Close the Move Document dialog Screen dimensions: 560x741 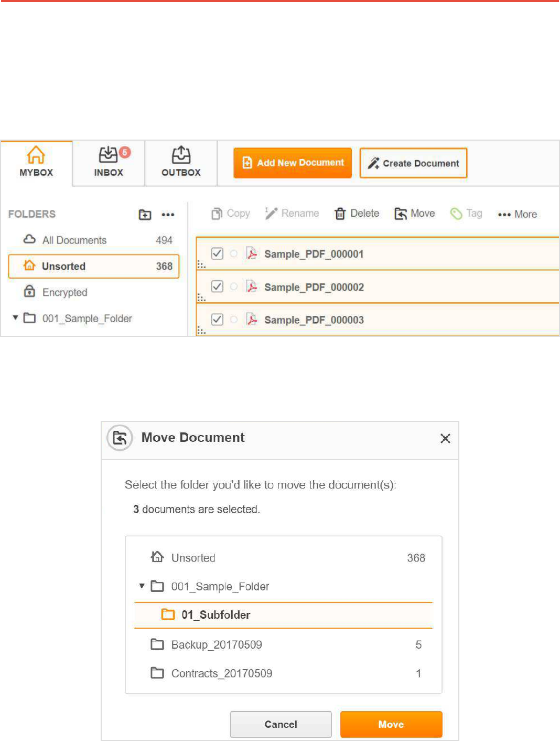[445, 438]
